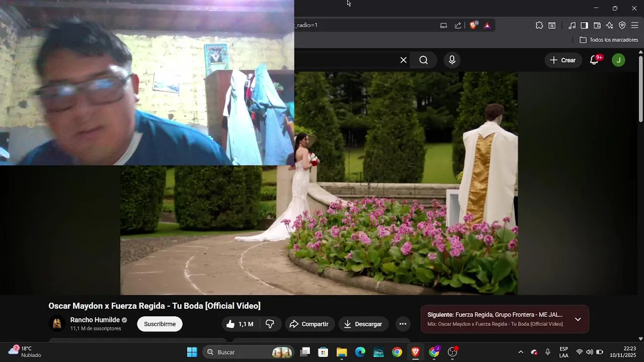
Task: Open YouTube notifications bell
Action: tap(595, 60)
